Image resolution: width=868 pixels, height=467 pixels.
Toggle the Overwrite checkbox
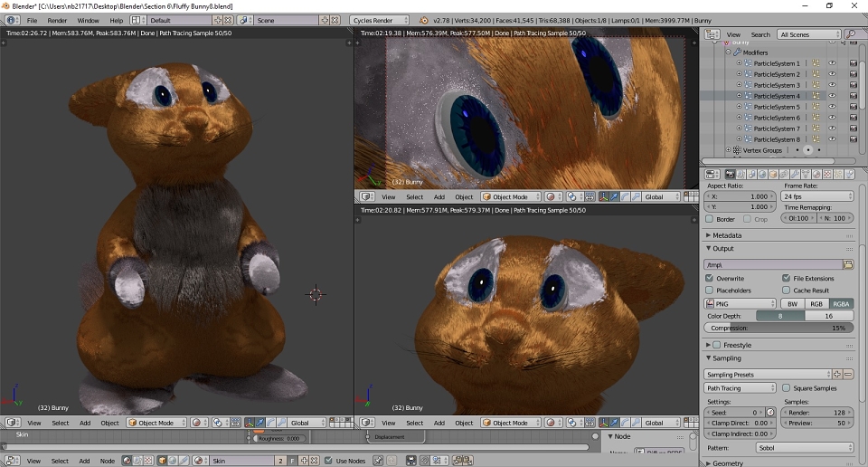pos(709,278)
